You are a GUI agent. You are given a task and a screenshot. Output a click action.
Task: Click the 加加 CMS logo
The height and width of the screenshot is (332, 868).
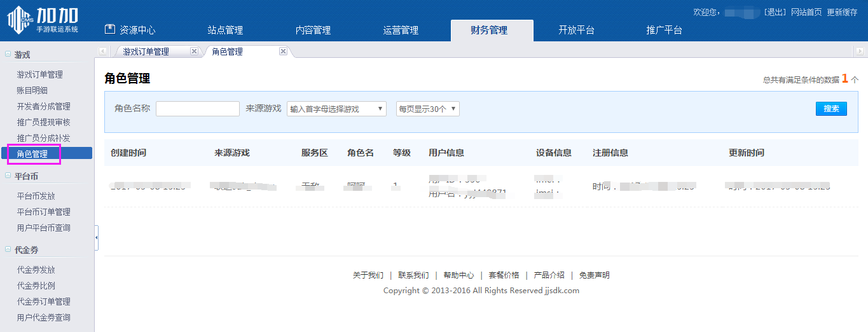pos(43,20)
